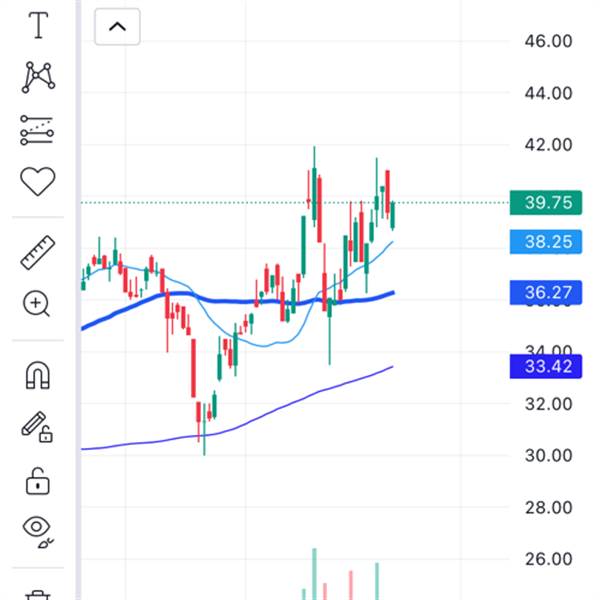Click the 28.00 price axis label
600x600 pixels.
(548, 507)
